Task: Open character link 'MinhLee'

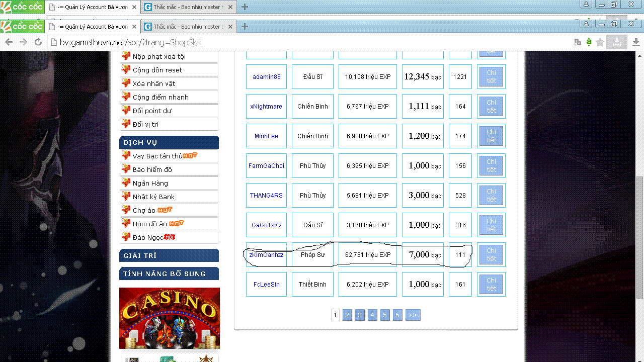Action: point(266,136)
